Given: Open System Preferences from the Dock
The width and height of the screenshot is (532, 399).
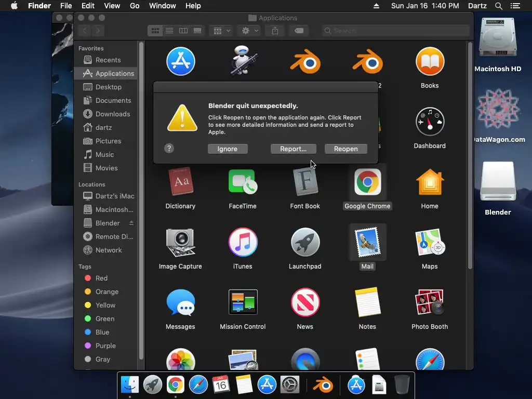Looking at the screenshot, I should [290, 385].
